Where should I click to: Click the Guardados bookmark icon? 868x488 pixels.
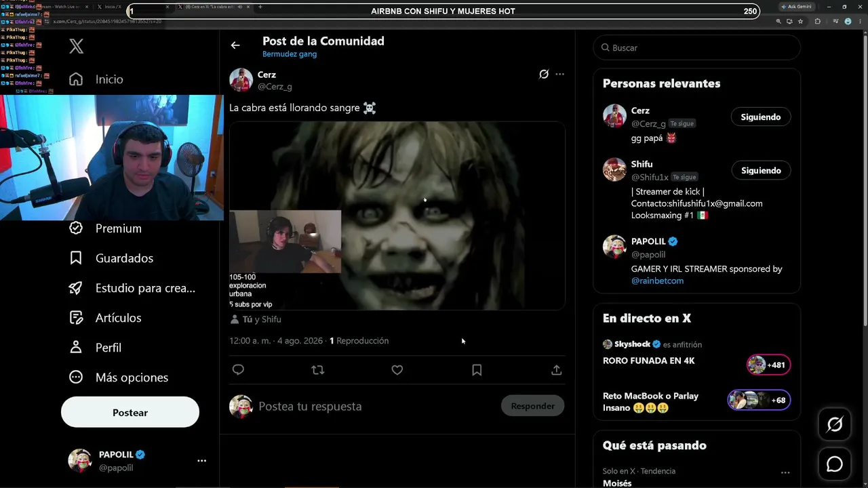click(76, 258)
